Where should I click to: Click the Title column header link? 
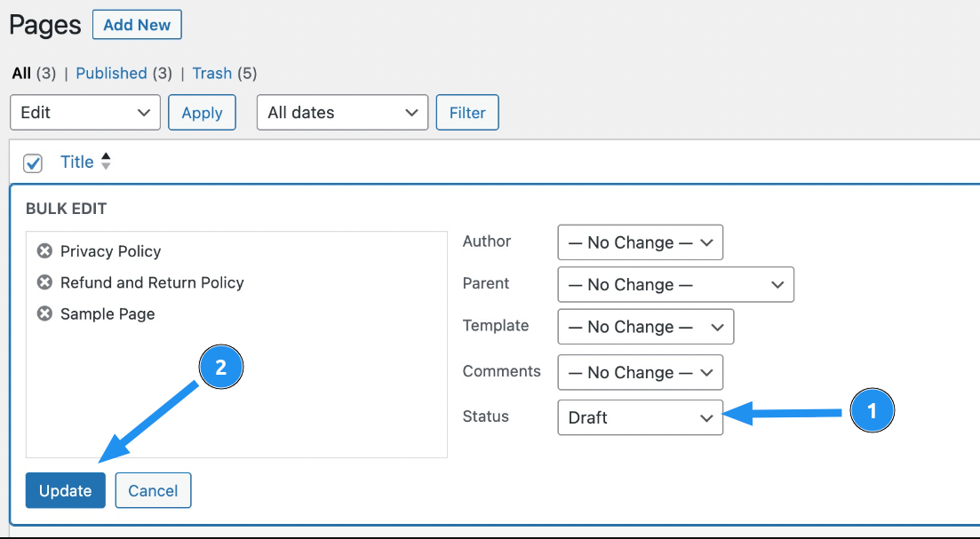click(77, 162)
